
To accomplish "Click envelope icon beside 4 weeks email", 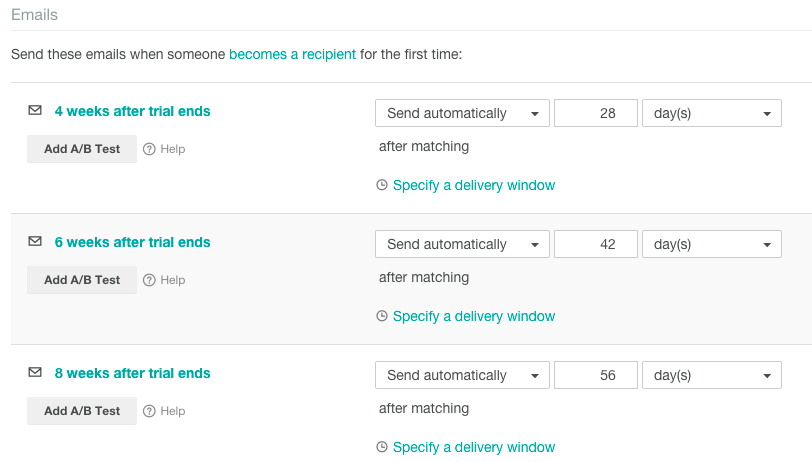I will pyautogui.click(x=35, y=110).
